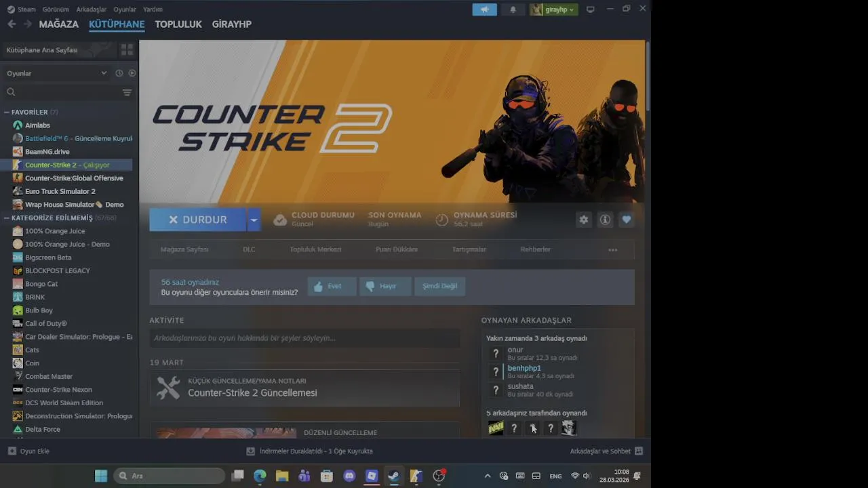Open the girayhp account dropdown
The height and width of the screenshot is (488, 868).
coord(553,9)
